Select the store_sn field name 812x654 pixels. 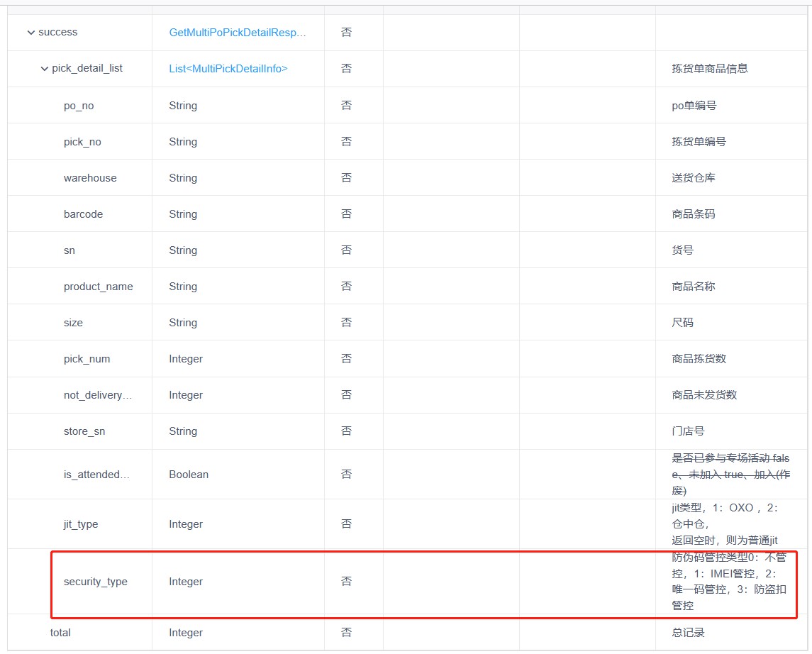coord(84,431)
